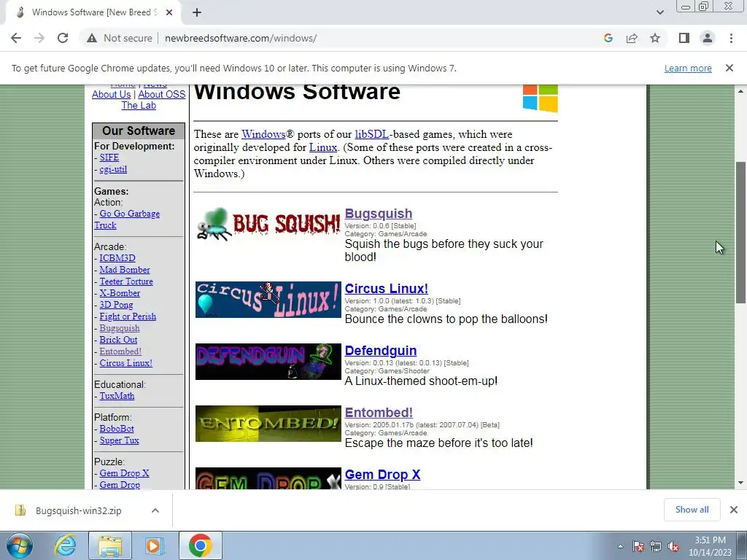747x560 pixels.
Task: Follow the libSDL link
Action: click(371, 134)
